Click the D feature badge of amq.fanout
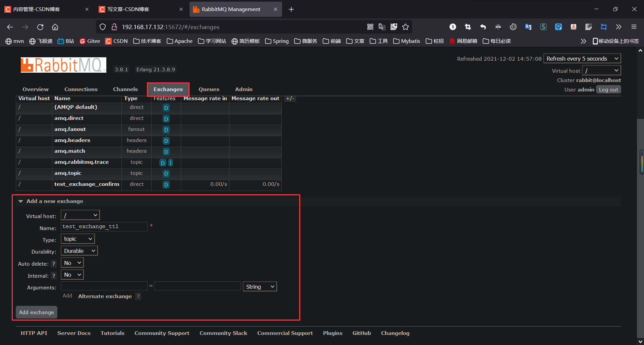This screenshot has height=345, width=644. (x=166, y=130)
